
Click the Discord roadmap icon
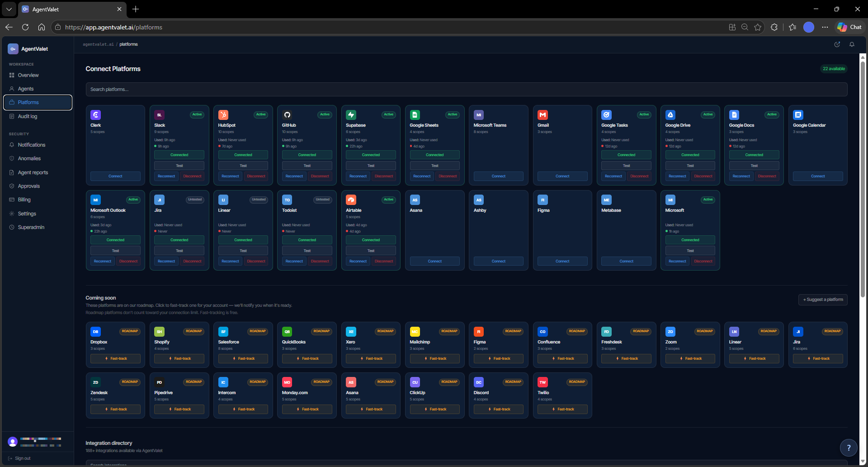click(x=479, y=382)
